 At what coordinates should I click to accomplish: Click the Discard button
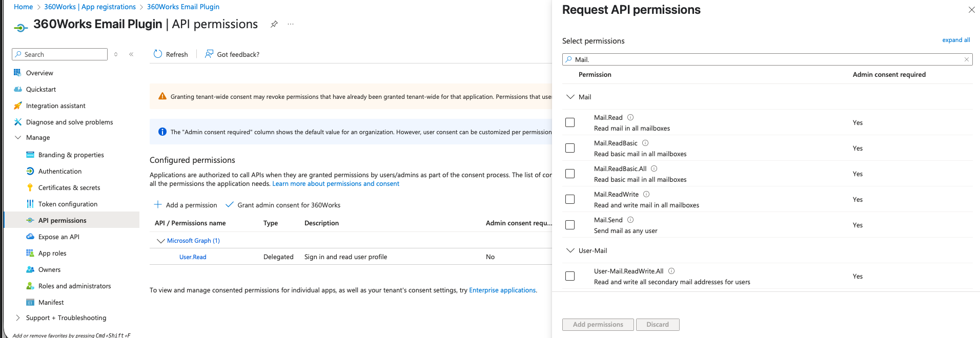[x=658, y=325]
